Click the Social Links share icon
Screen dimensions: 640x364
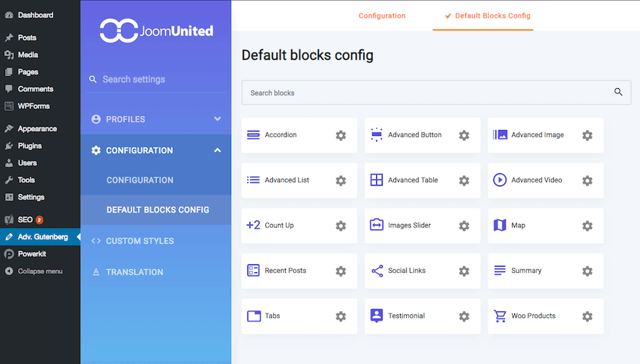[x=377, y=271]
